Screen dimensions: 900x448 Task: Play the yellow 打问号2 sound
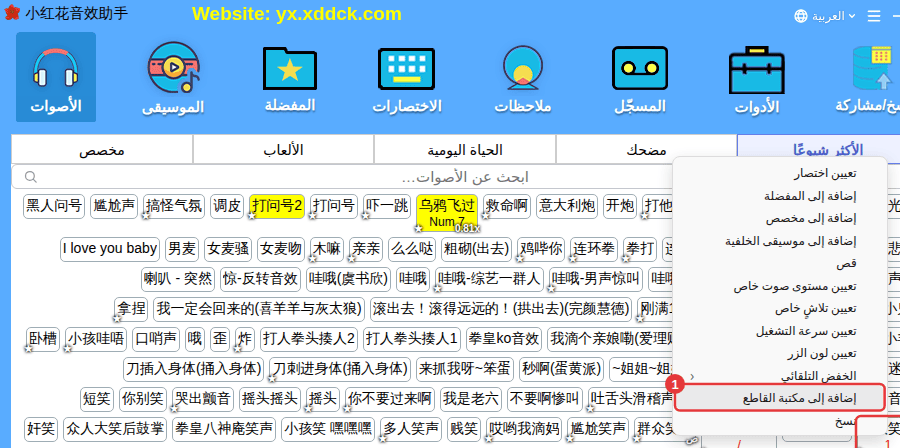[x=277, y=206]
